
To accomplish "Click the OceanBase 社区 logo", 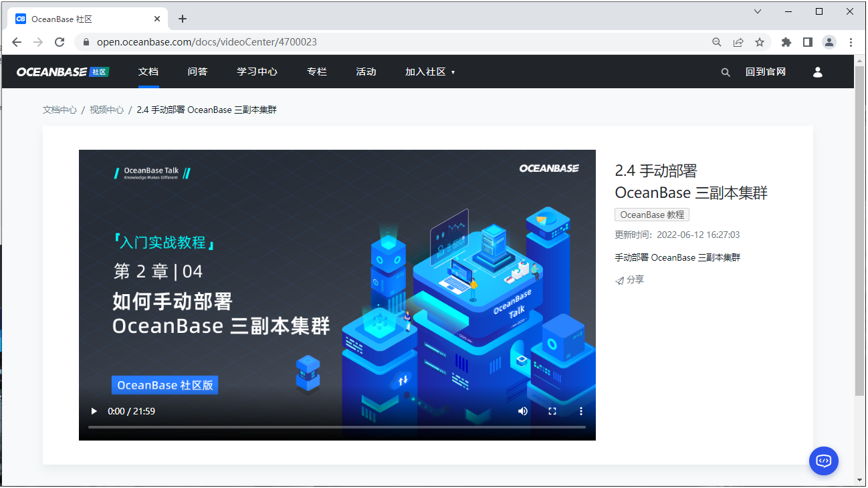I will (62, 72).
